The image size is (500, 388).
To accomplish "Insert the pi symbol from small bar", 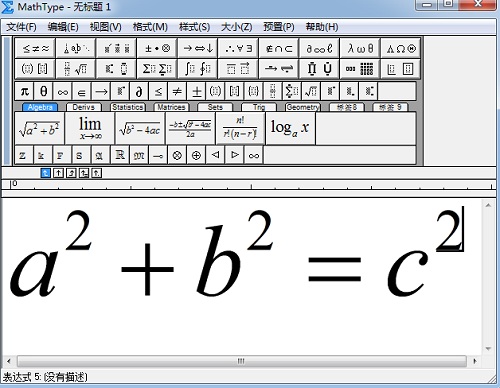I will point(25,91).
